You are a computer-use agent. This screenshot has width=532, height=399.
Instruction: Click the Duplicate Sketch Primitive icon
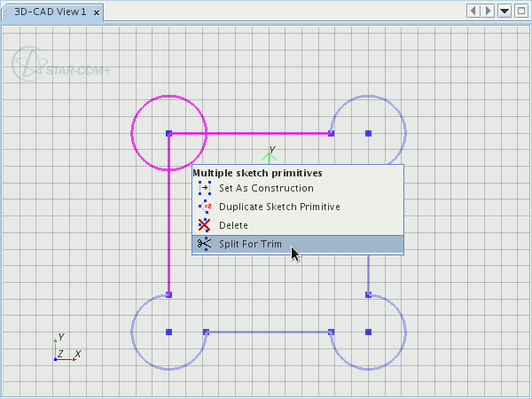[x=205, y=207]
